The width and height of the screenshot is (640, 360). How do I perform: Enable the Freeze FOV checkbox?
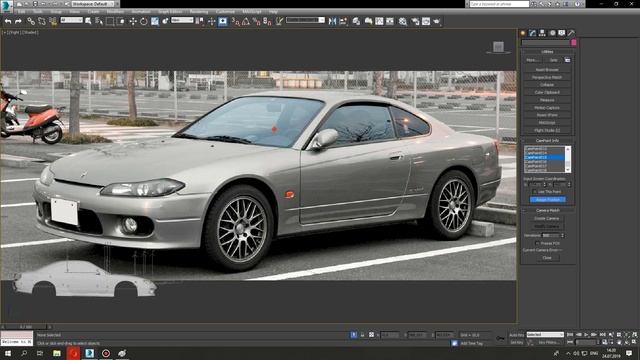[x=537, y=243]
